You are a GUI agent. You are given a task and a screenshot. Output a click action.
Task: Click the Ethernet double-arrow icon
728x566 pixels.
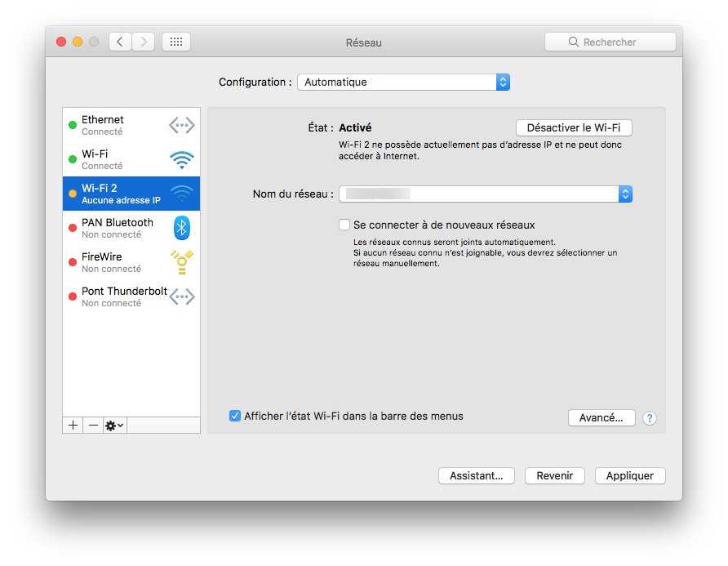click(181, 125)
